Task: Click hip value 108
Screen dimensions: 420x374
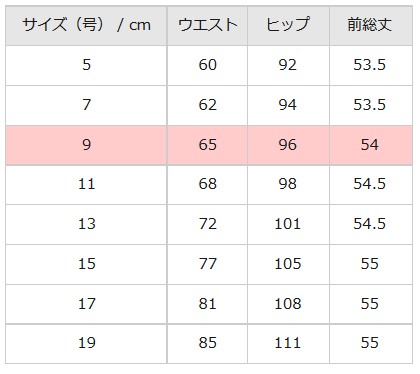Action: 288,304
